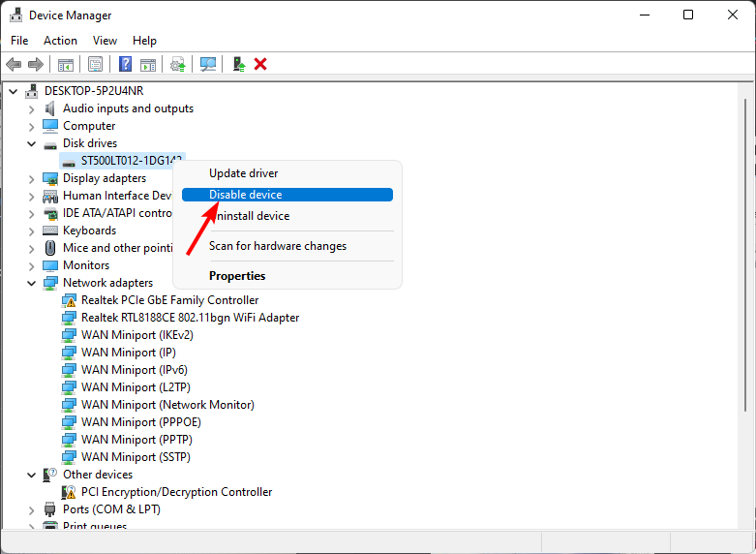Open the Action menu
This screenshot has height=554, width=756.
coord(60,41)
